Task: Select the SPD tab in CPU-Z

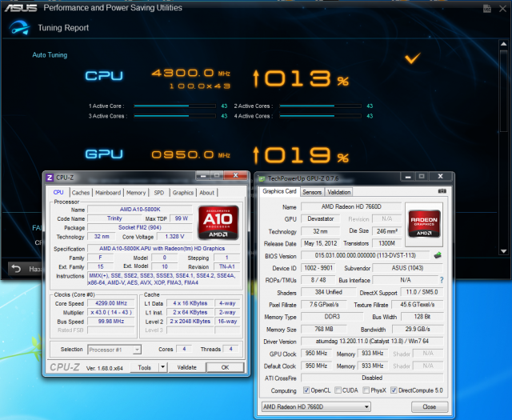Action: (159, 193)
